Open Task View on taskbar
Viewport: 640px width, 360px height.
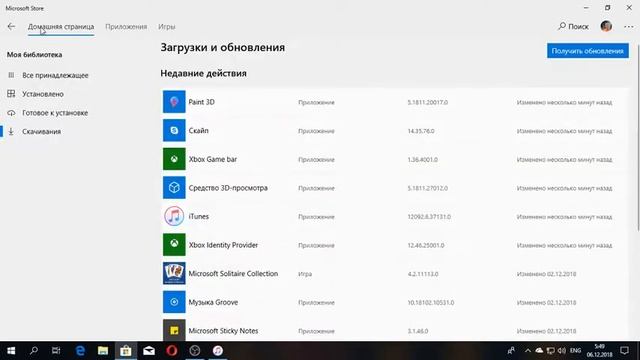[56, 351]
